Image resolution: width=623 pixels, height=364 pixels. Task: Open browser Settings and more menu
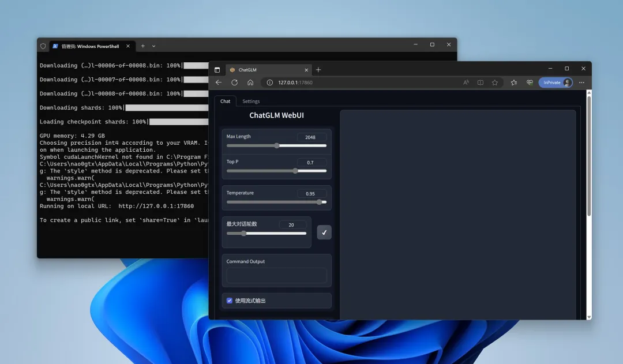pos(581,82)
